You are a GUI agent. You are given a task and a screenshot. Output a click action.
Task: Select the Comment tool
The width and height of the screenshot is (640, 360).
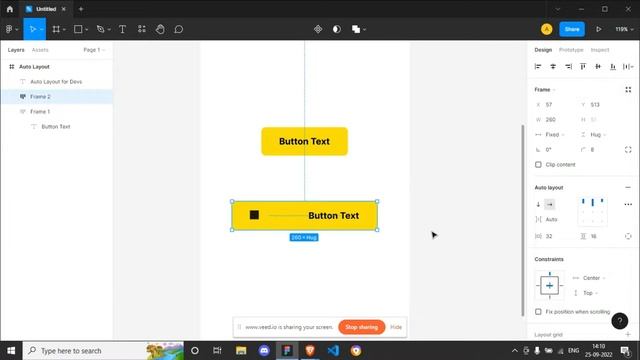[179, 29]
